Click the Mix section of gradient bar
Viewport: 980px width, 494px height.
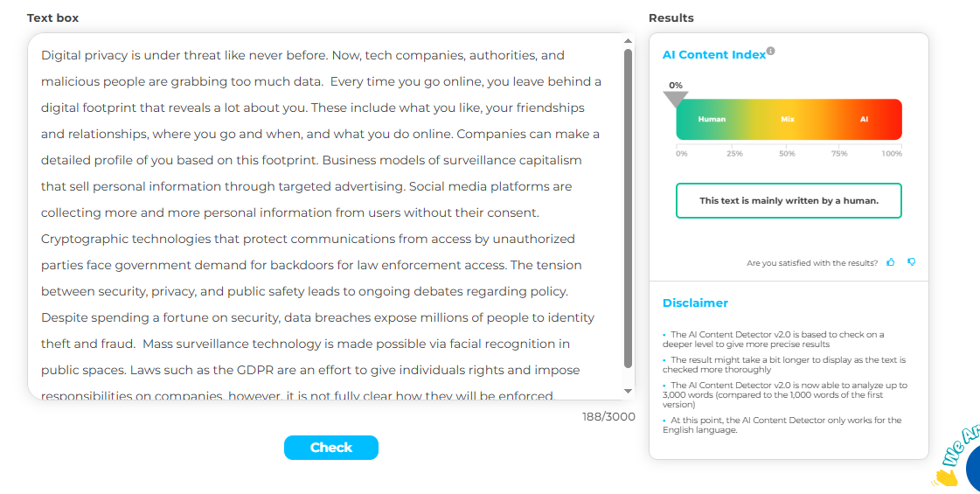(787, 119)
